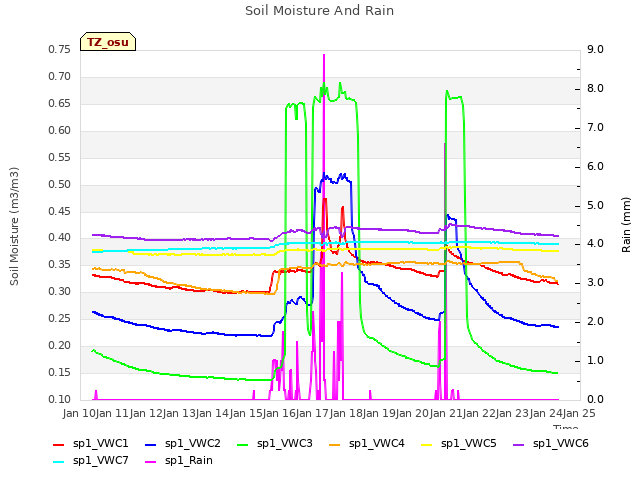Click the 0.75 left axis value
This screenshot has height=480, width=640.
tap(60, 50)
